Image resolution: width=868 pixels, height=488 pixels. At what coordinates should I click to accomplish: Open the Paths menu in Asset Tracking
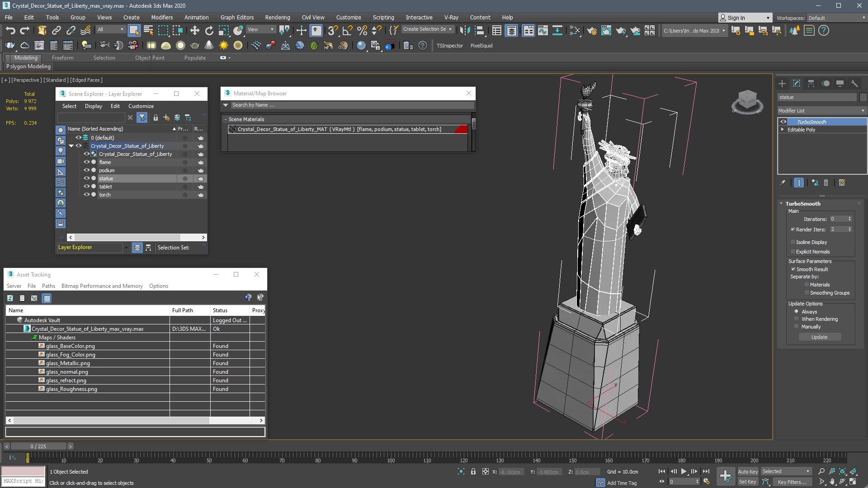click(48, 286)
